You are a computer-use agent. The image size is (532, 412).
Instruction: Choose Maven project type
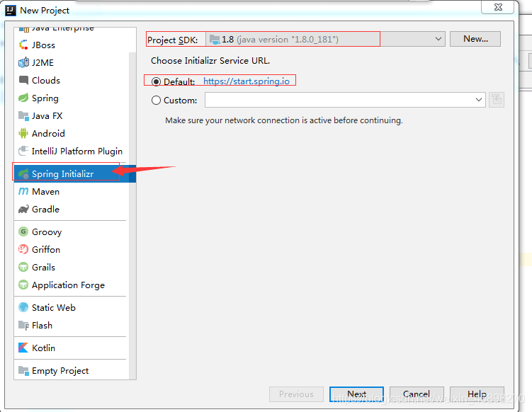(x=72, y=191)
